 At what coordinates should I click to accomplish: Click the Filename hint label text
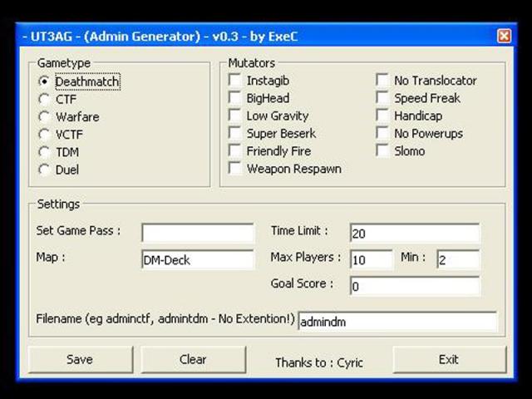165,319
